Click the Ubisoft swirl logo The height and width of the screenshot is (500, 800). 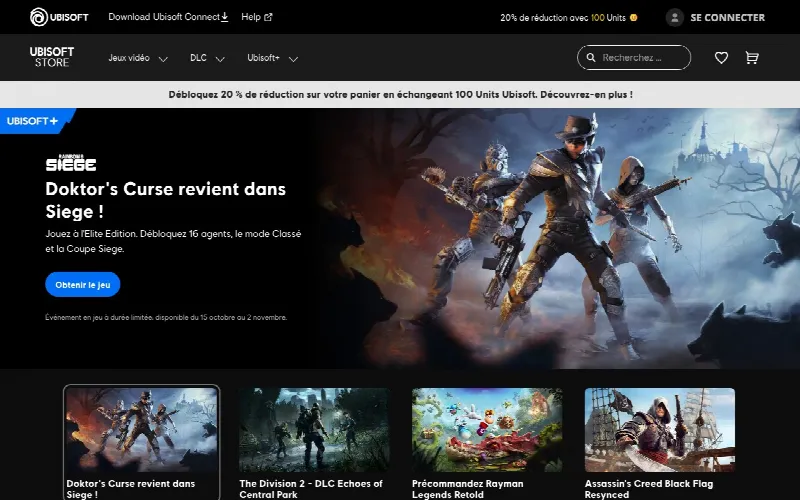39,17
